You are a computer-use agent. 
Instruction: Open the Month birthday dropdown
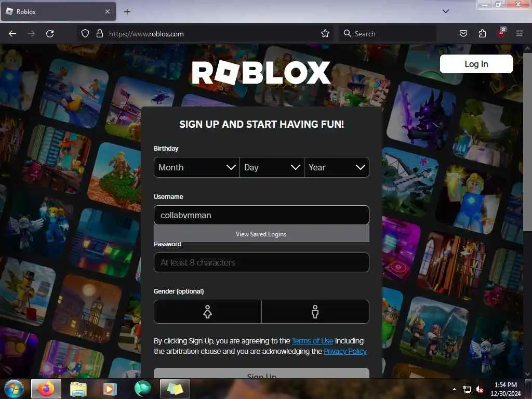pyautogui.click(x=197, y=167)
